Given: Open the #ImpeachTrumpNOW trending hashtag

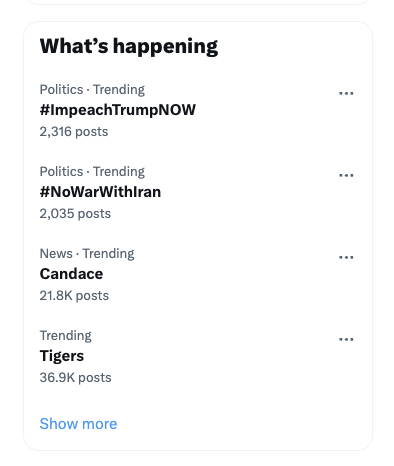Looking at the screenshot, I should tap(118, 110).
